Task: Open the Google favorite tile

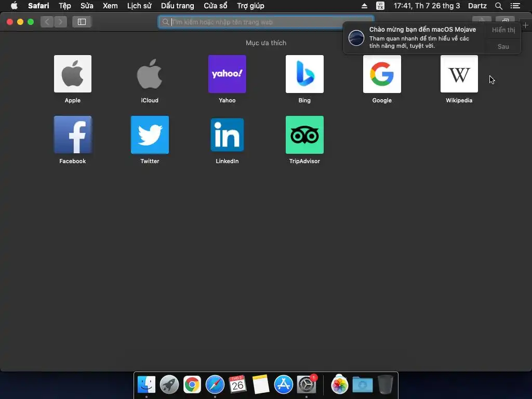Action: [382, 74]
